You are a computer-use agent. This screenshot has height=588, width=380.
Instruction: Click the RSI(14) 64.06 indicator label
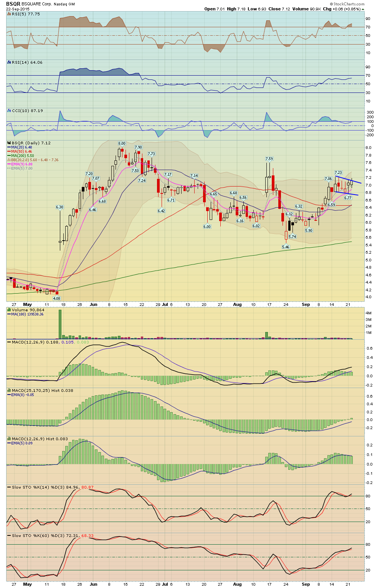27,62
